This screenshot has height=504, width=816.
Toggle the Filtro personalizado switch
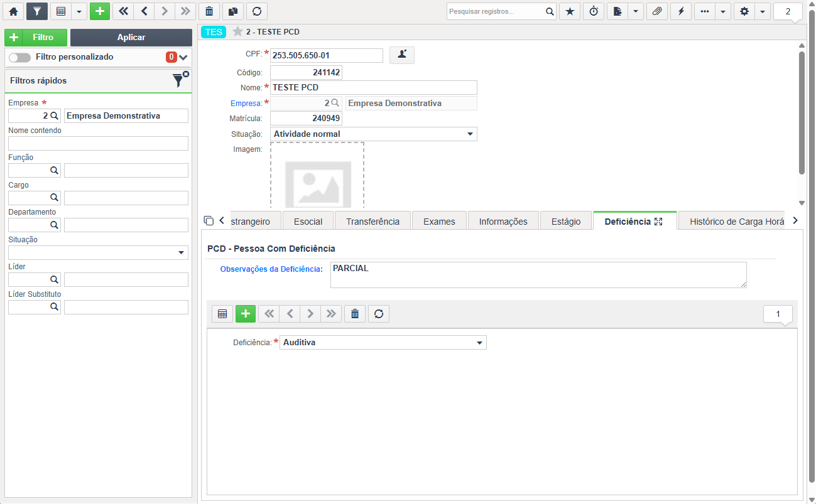click(19, 57)
